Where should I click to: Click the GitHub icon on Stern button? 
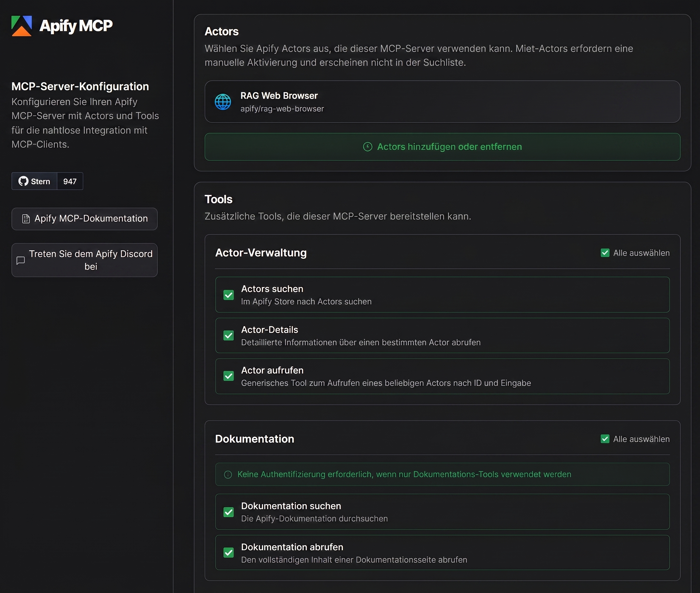click(x=23, y=181)
